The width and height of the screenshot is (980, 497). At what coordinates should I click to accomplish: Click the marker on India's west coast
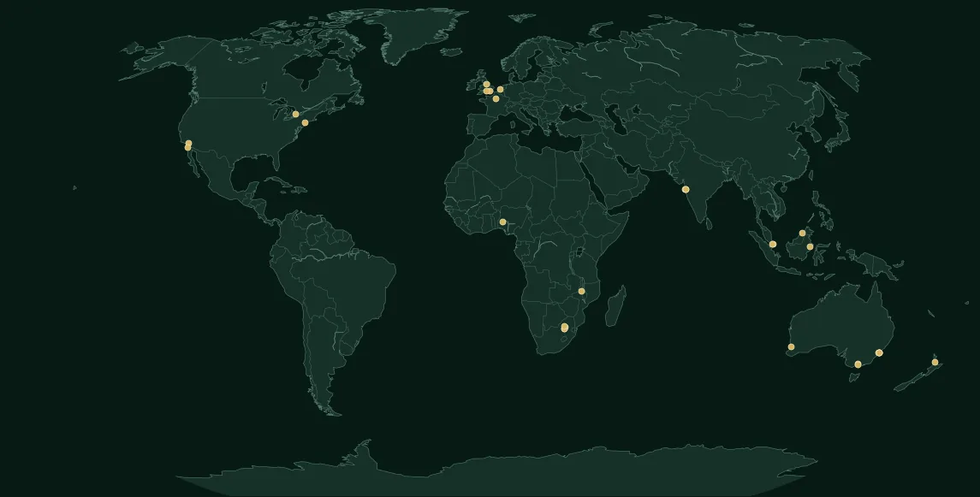(x=686, y=189)
